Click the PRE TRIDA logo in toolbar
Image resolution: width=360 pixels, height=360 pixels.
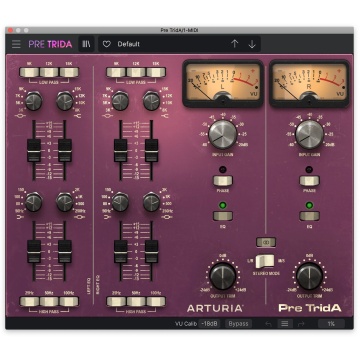[x=50, y=44]
